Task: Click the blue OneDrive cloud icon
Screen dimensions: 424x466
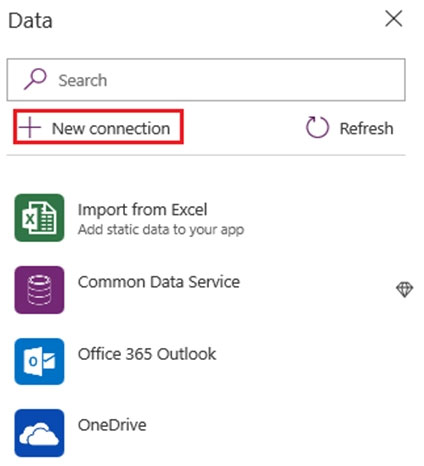Action: 39,433
